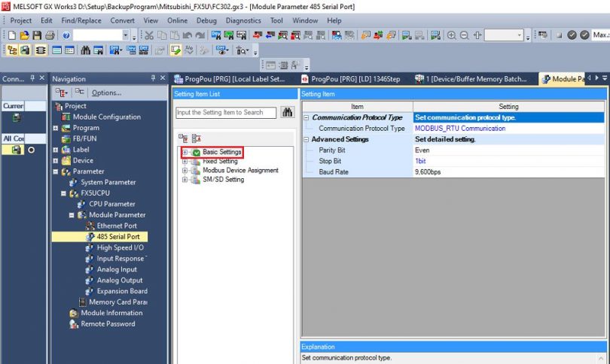Open the Find/Replace menu

(81, 20)
